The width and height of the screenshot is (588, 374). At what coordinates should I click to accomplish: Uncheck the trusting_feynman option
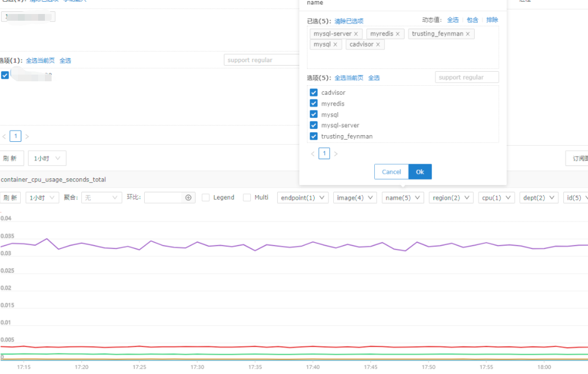(314, 136)
